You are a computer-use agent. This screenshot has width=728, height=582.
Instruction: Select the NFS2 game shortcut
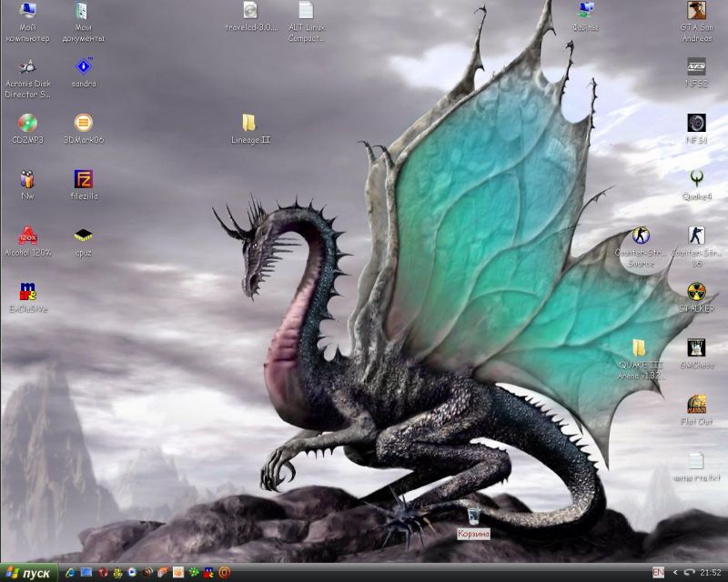(696, 73)
